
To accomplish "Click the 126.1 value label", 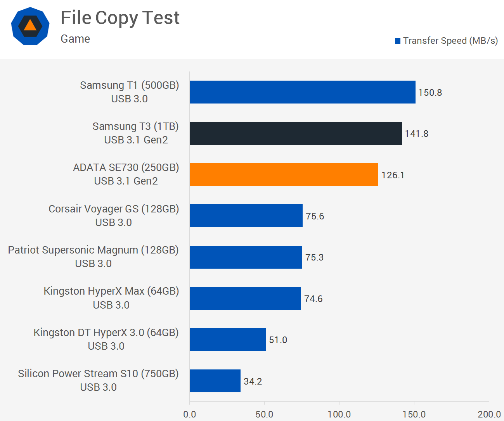I will coord(393,175).
